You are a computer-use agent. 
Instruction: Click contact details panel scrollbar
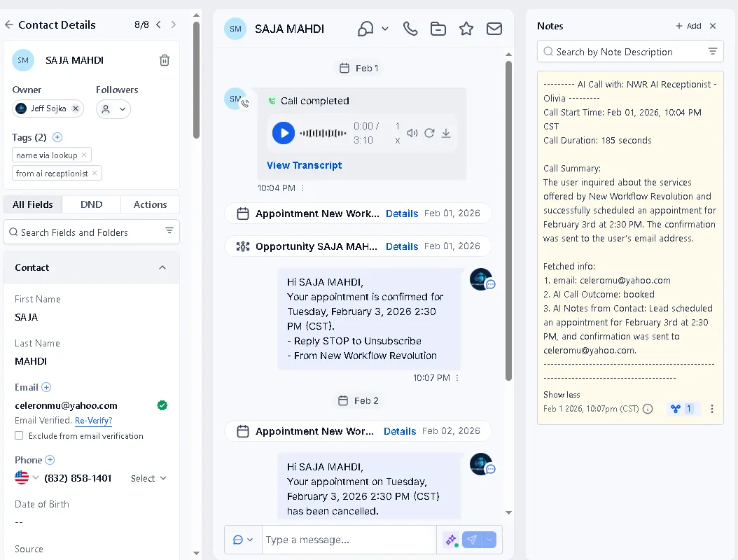pyautogui.click(x=196, y=80)
